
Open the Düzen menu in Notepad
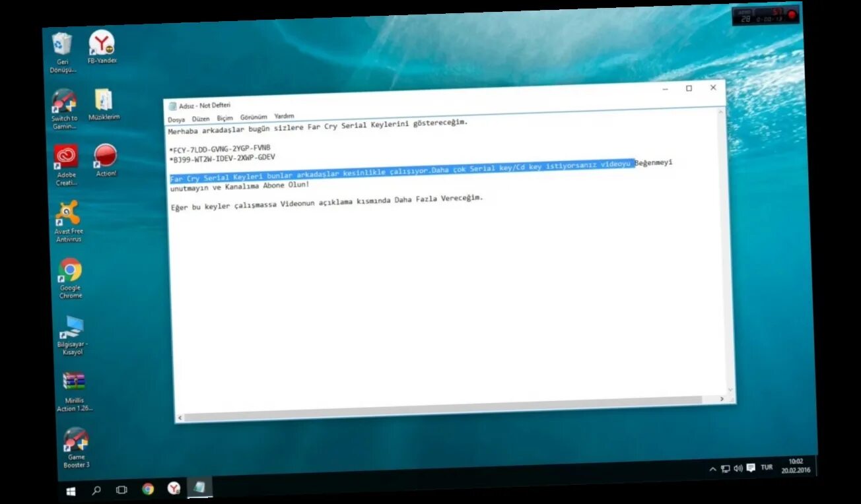pyautogui.click(x=201, y=119)
